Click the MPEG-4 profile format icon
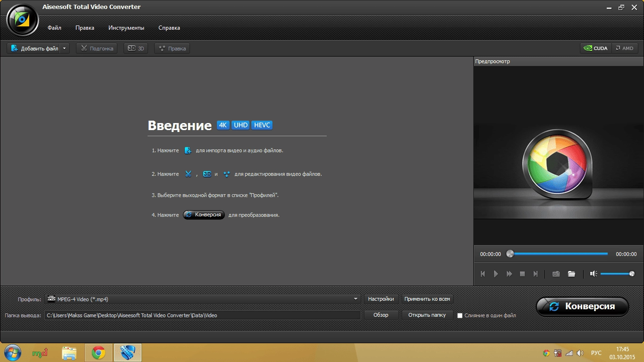Image resolution: width=644 pixels, height=362 pixels. pos(51,298)
